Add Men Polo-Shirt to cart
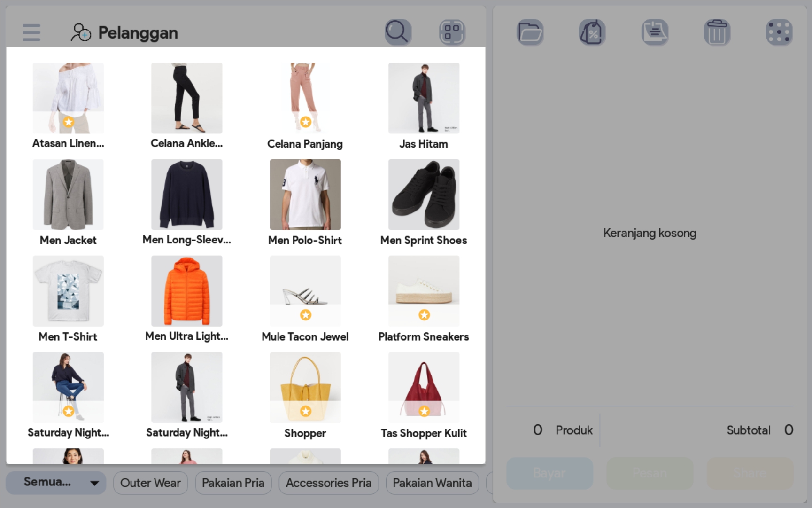Image resolution: width=812 pixels, height=508 pixels. pos(305,195)
